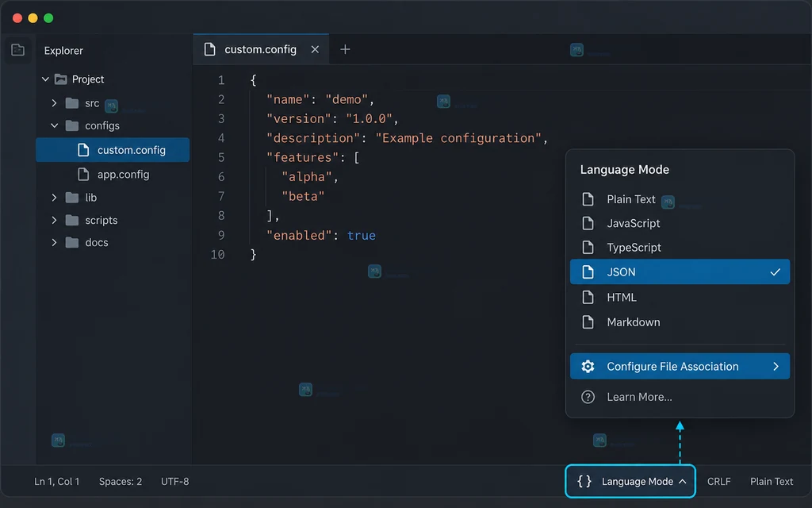This screenshot has width=812, height=508.
Task: Click the Language Mode popup heading
Action: tap(625, 170)
